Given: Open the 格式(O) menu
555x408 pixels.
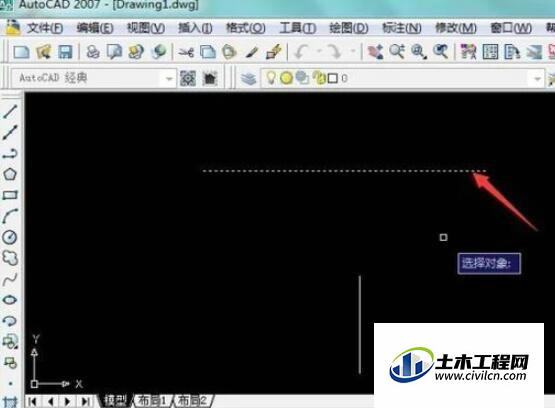Looking at the screenshot, I should click(x=246, y=28).
